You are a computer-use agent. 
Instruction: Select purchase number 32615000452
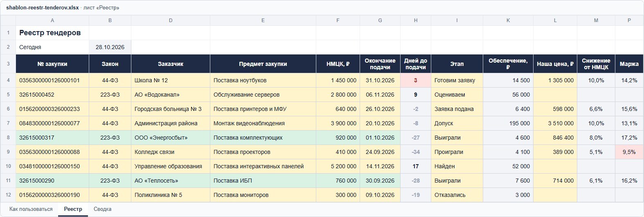tap(52, 95)
